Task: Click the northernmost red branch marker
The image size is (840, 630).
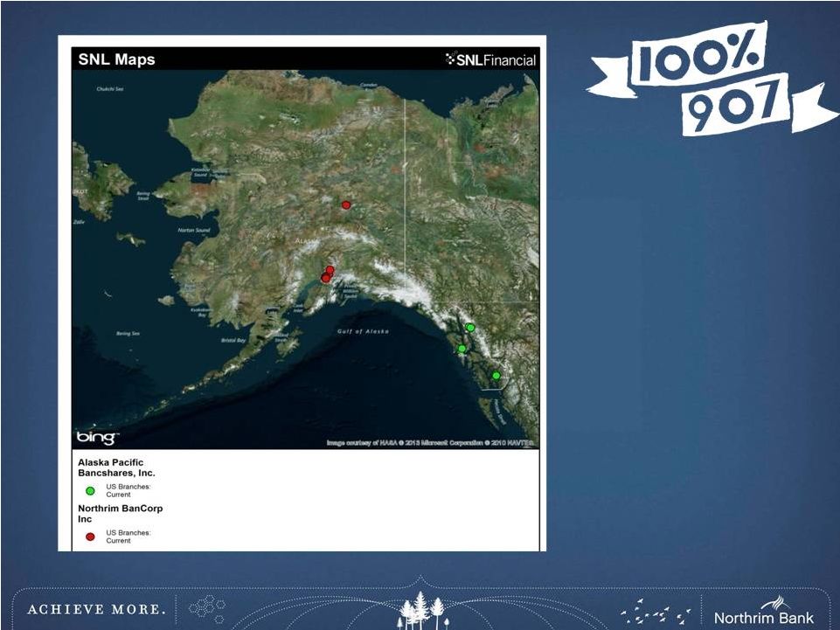Action: (x=346, y=205)
